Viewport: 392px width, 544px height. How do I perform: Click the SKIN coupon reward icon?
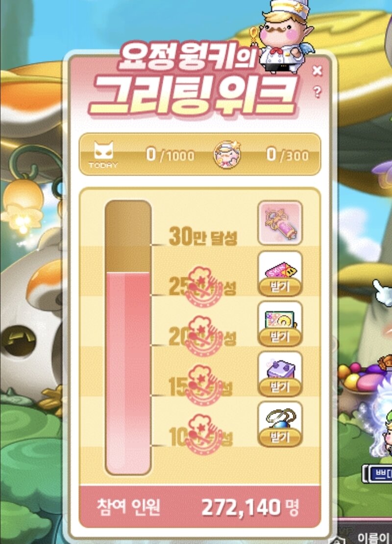[280, 269]
